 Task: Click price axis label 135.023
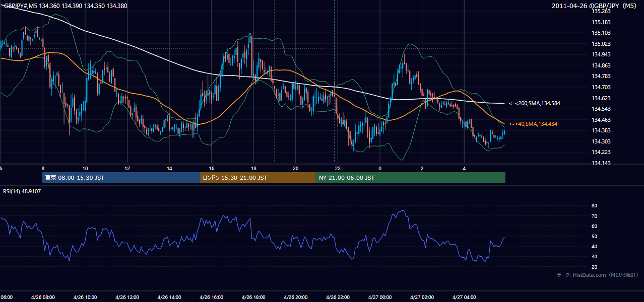601,44
